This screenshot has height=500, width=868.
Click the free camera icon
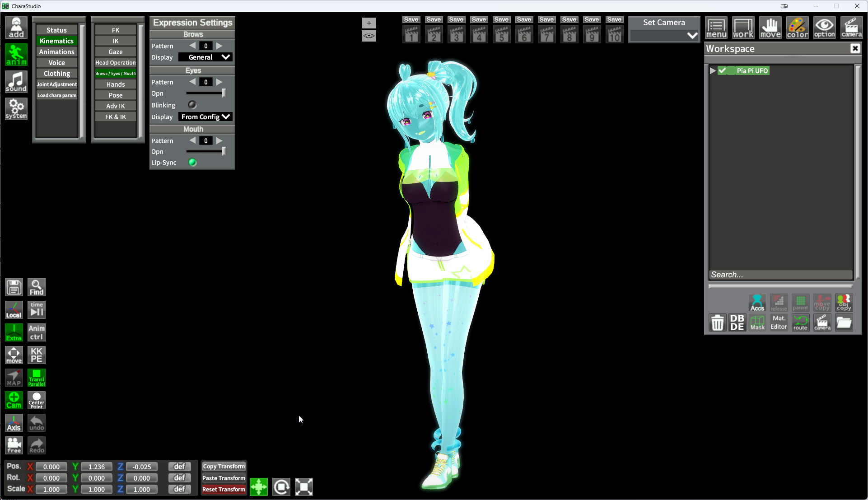click(x=14, y=445)
